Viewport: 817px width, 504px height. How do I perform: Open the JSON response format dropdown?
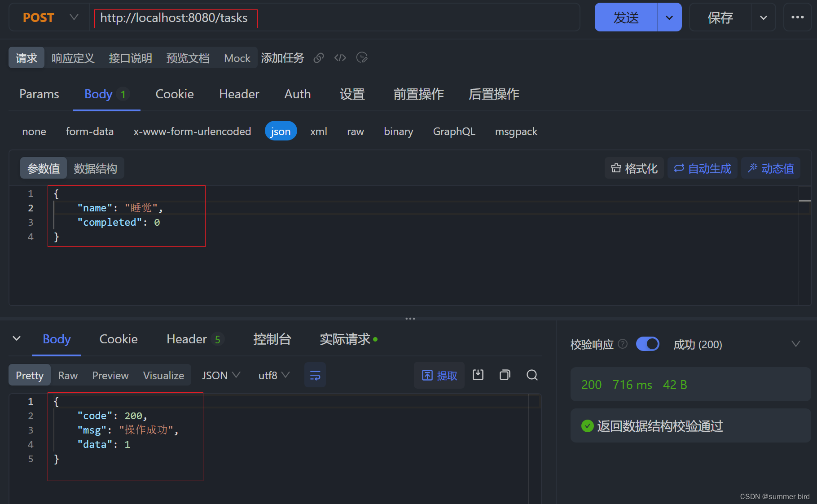point(221,375)
